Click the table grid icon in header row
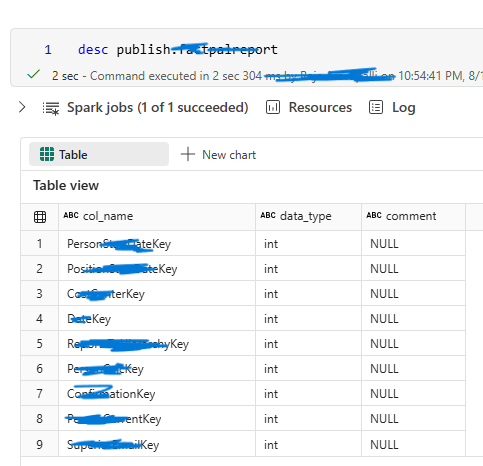483x466 pixels. click(x=40, y=217)
